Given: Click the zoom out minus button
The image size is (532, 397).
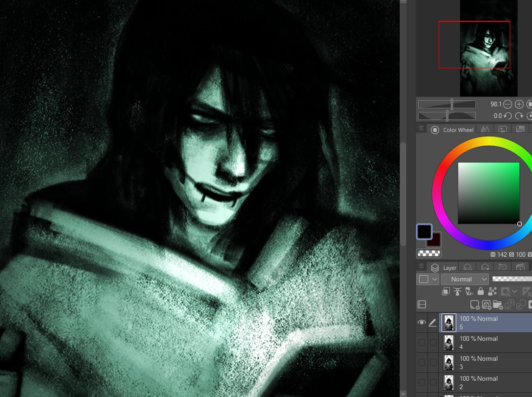Looking at the screenshot, I should tap(507, 104).
